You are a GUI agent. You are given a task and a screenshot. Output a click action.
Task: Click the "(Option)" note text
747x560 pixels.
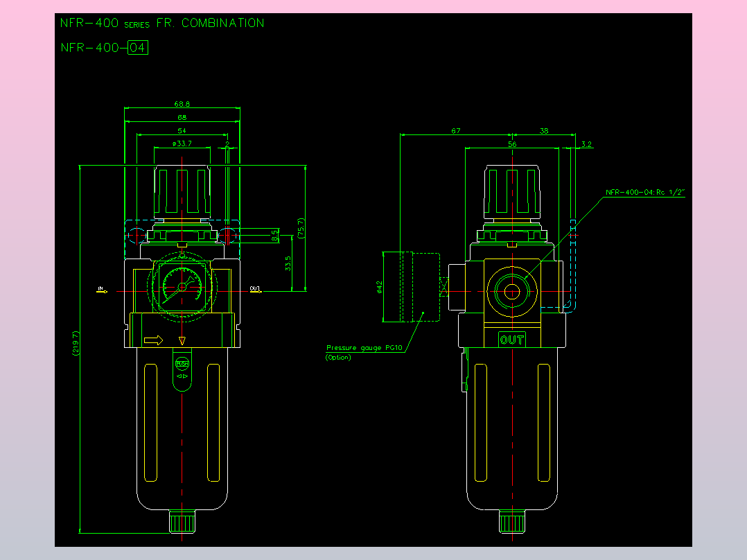click(338, 358)
